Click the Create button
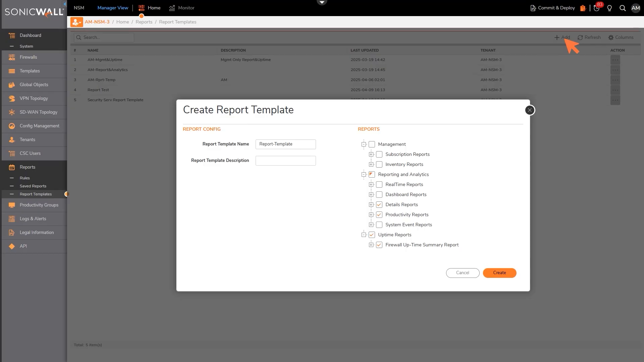644x362 pixels. click(499, 273)
